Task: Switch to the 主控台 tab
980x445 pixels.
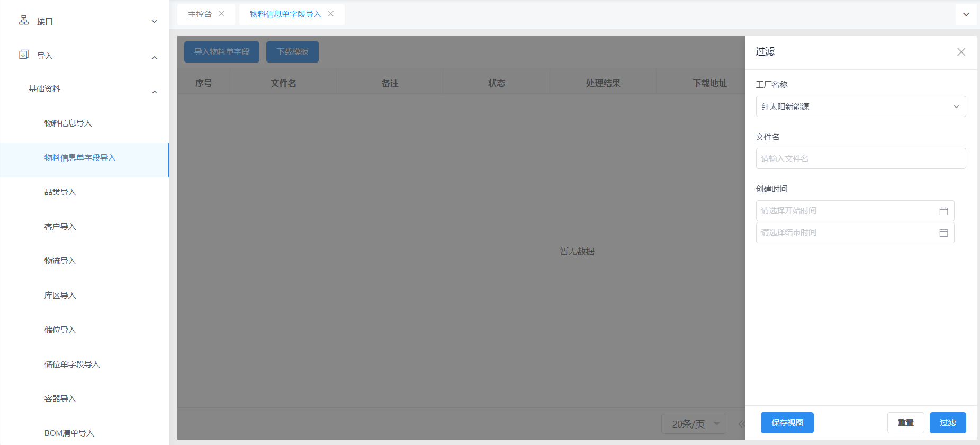Action: coord(200,14)
